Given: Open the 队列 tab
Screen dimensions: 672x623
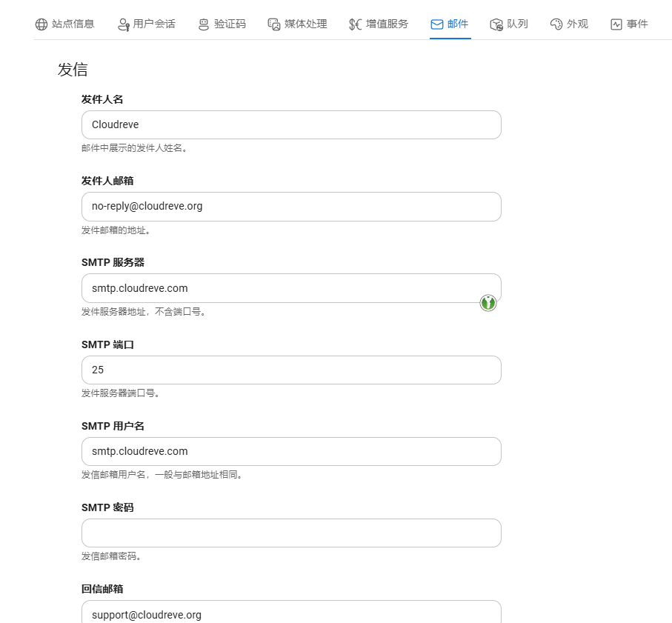Looking at the screenshot, I should (510, 24).
